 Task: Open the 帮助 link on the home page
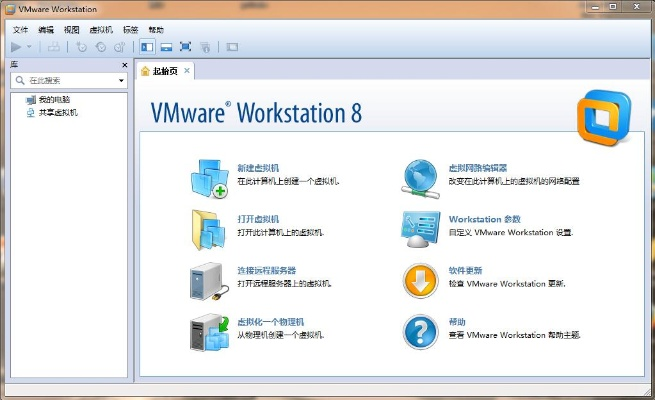click(x=457, y=322)
